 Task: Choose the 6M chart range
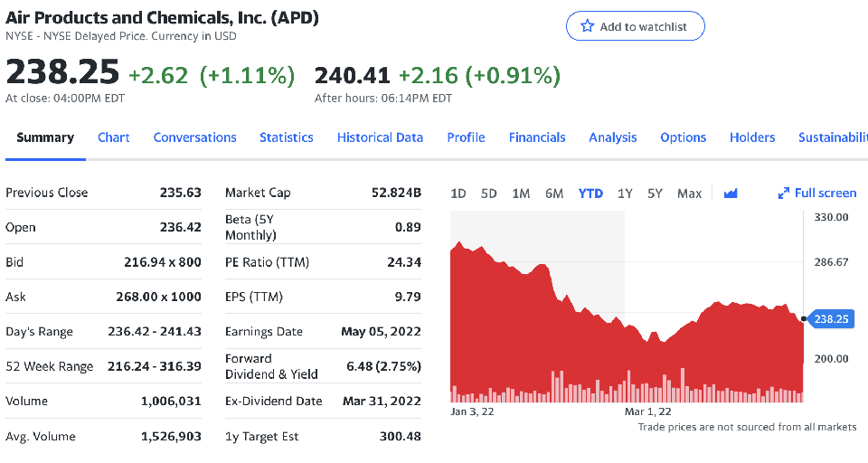[554, 194]
